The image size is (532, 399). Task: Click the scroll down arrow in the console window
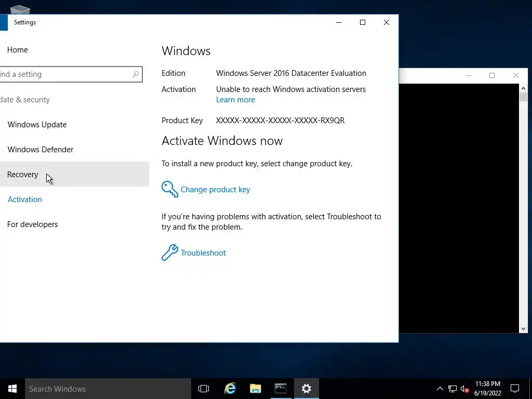[523, 328]
